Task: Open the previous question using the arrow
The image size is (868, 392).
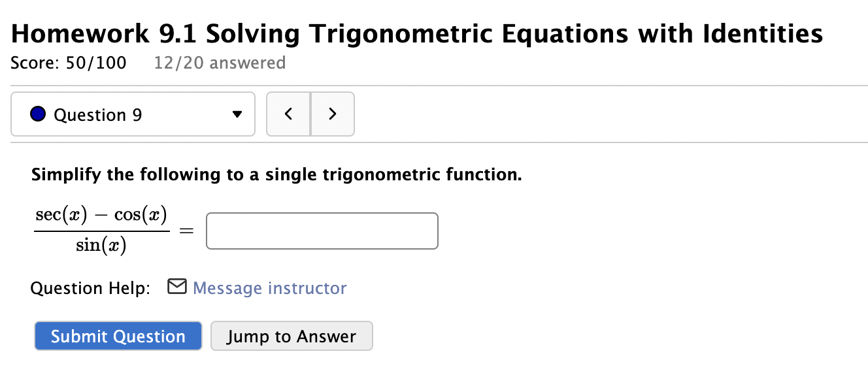Action: coord(288,113)
